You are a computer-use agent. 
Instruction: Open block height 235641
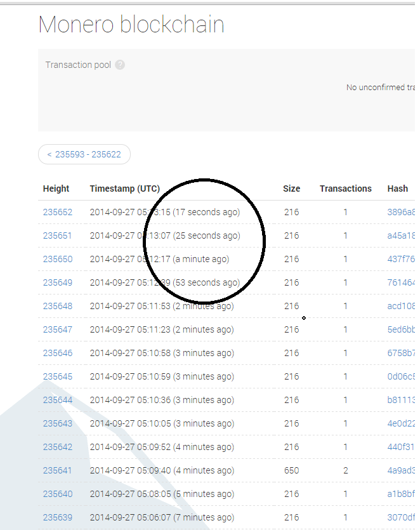[x=58, y=470]
